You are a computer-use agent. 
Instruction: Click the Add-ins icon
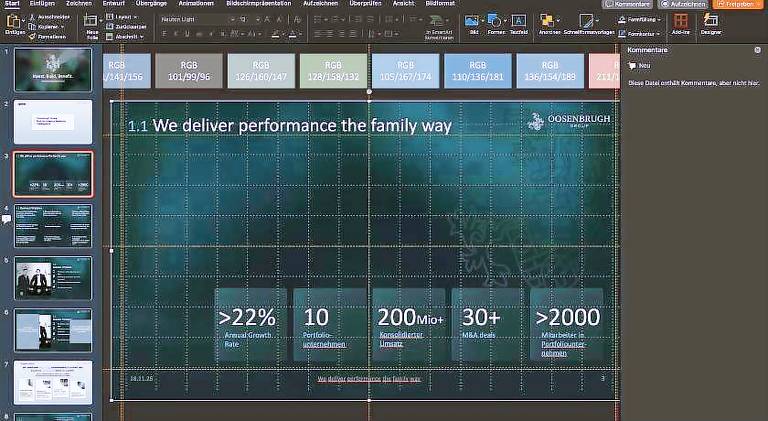click(x=680, y=23)
